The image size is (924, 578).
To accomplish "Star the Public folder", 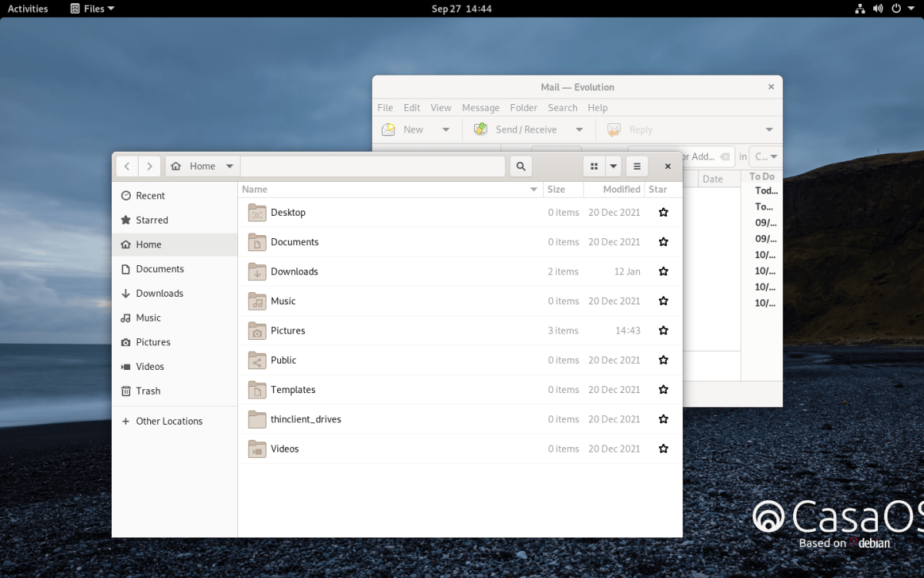I will pyautogui.click(x=663, y=360).
